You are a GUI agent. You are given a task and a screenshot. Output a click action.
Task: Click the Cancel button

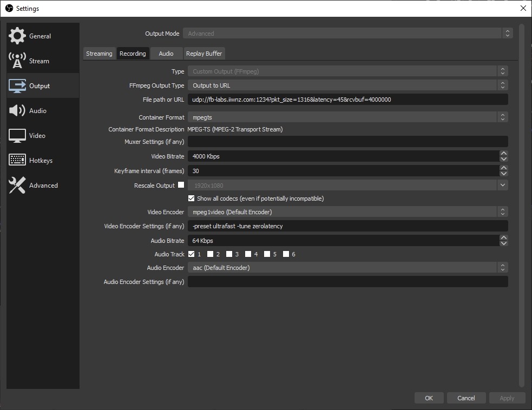(x=466, y=398)
